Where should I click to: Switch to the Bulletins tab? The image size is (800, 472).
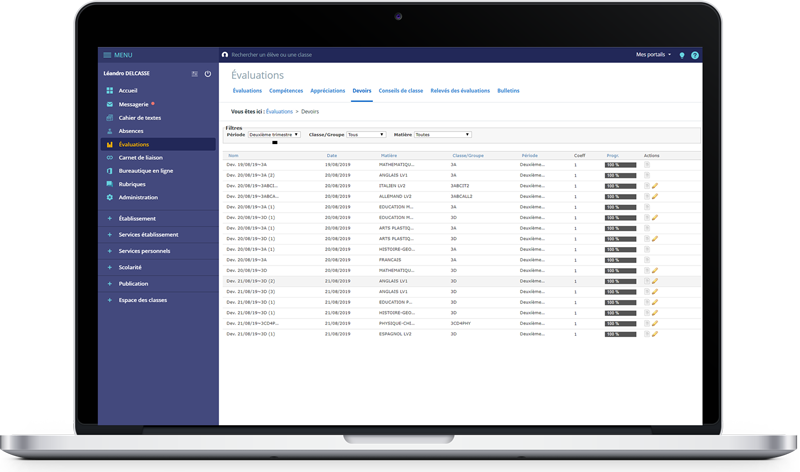click(508, 91)
